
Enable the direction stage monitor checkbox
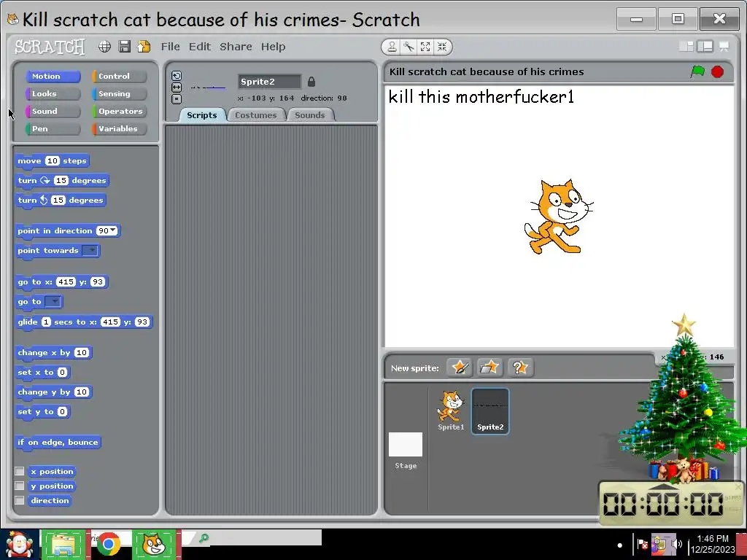(x=20, y=500)
